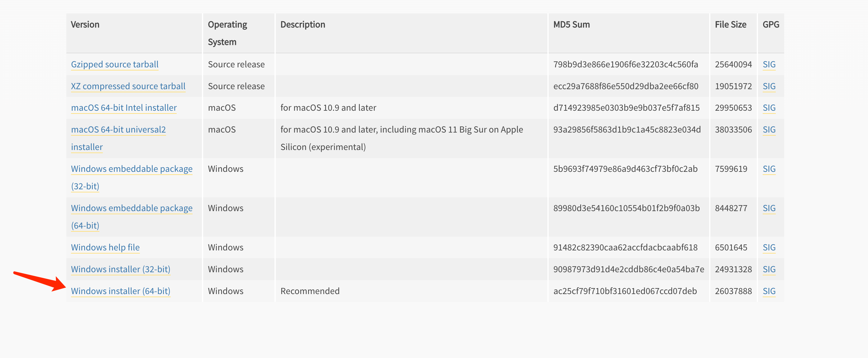868x358 pixels.
Task: Open SIG for XZ compressed tarball
Action: tap(769, 86)
